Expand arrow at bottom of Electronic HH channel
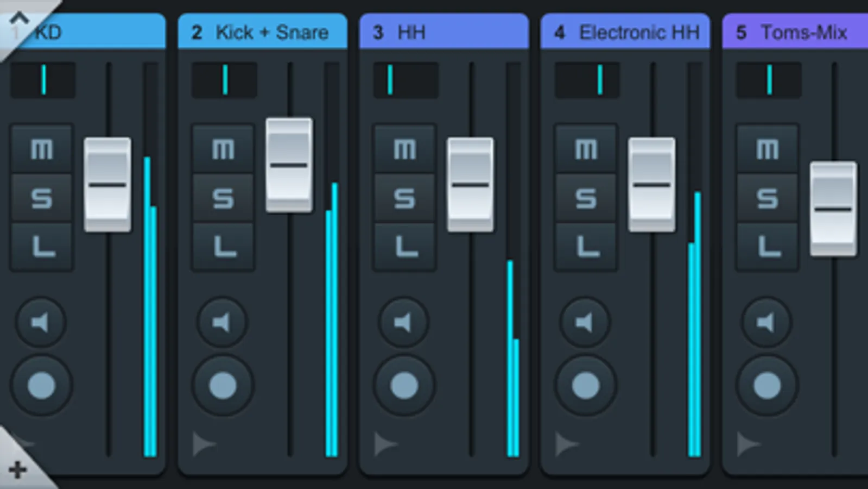 [566, 444]
